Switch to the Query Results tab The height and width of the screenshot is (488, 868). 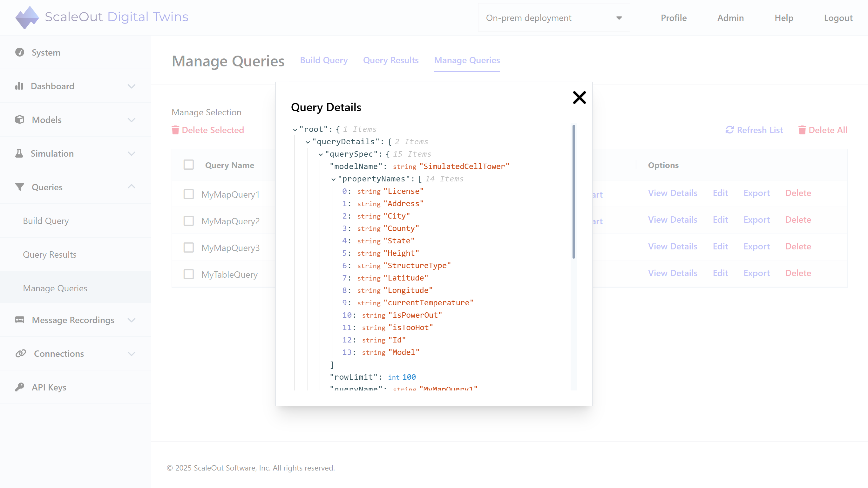point(391,60)
